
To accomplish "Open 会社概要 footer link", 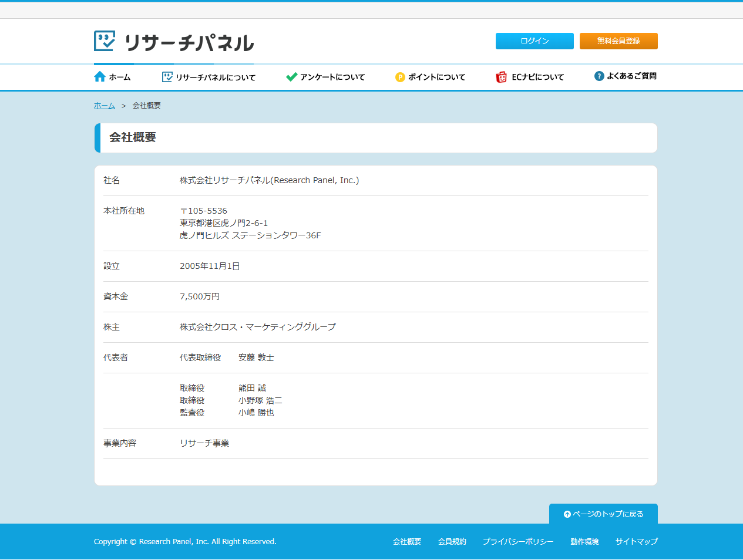I will tap(407, 542).
